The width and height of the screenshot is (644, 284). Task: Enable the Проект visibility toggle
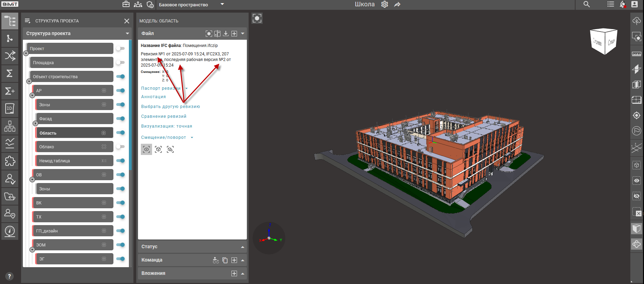point(120,48)
